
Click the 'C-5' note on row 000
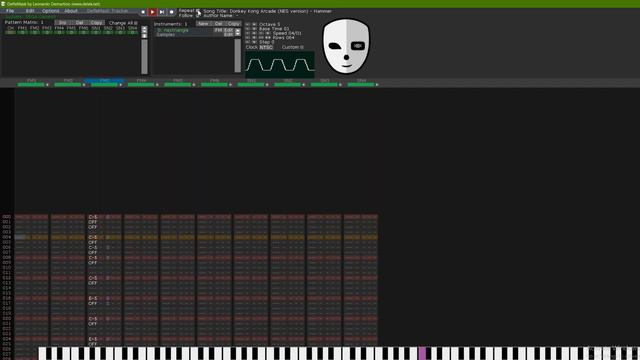coord(93,217)
